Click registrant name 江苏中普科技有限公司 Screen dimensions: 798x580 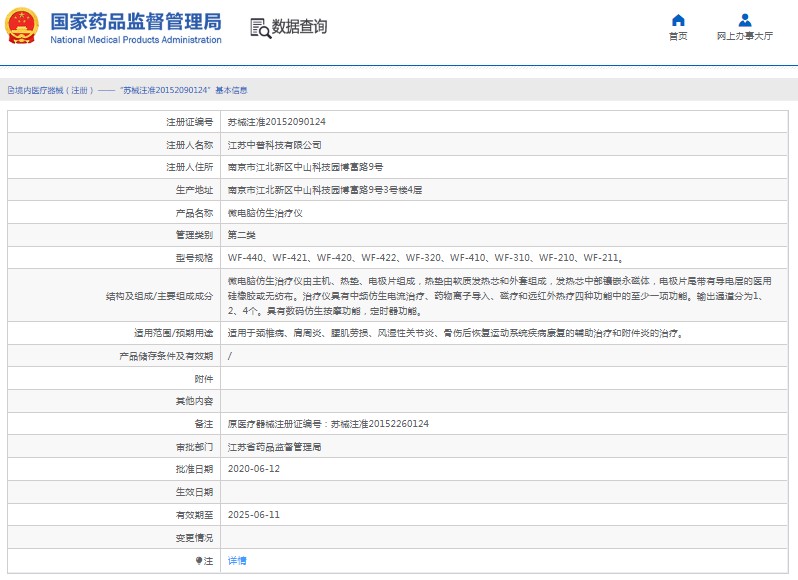274,145
